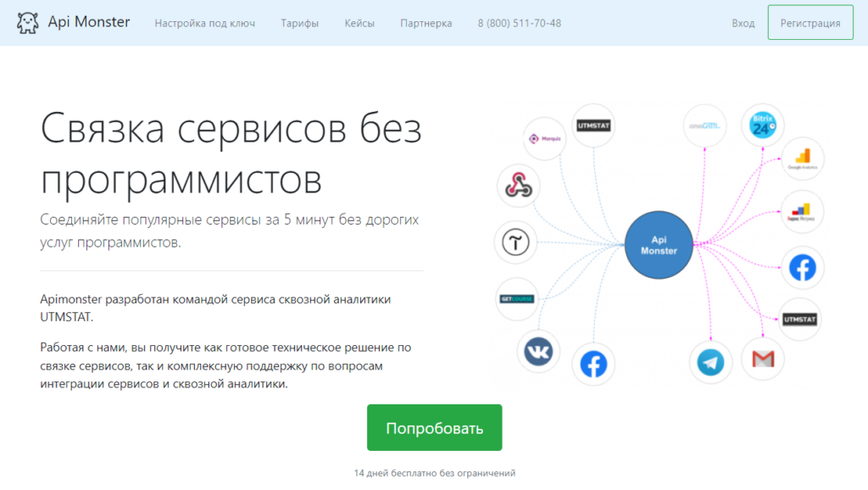Click the amoCRM service icon
868x490 pixels.
704,125
